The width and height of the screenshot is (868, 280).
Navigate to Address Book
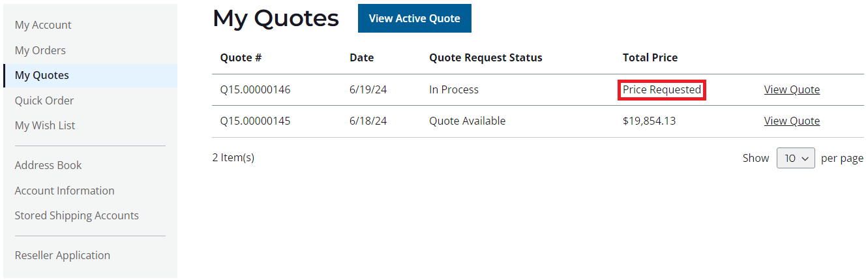click(x=48, y=165)
